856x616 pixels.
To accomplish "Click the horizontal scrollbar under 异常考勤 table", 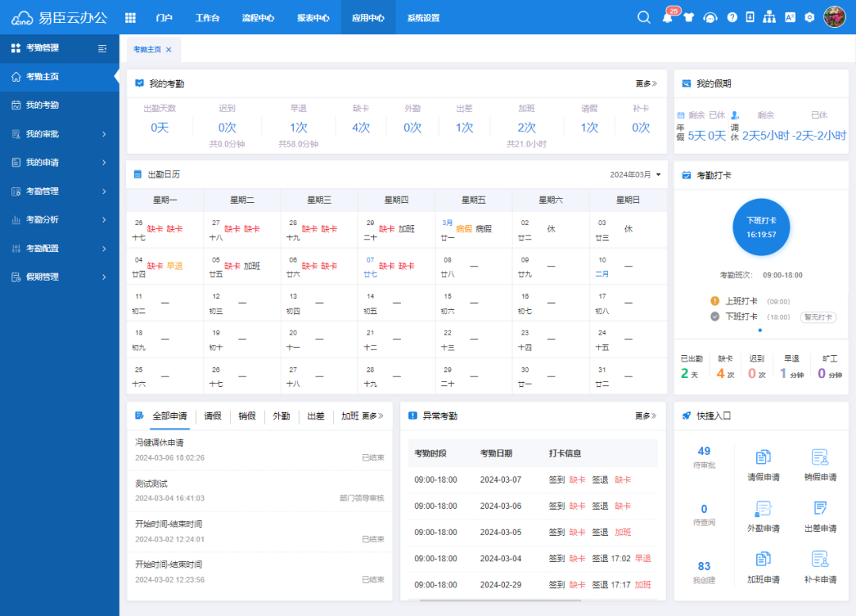I will click(499, 600).
